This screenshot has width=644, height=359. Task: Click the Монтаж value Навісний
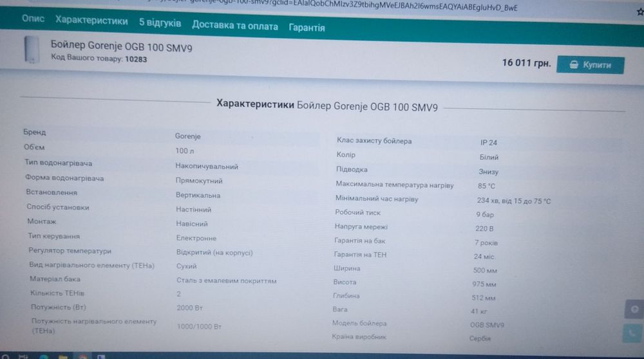click(192, 224)
